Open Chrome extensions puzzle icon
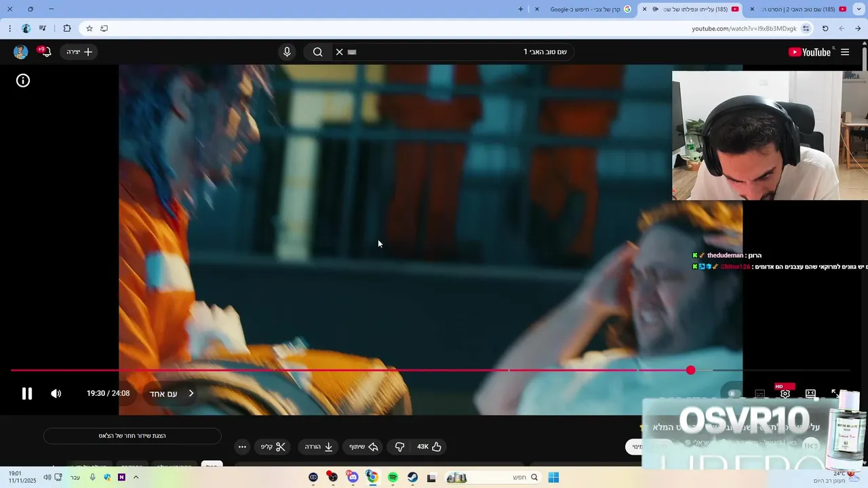Viewport: 868px width, 488px height. tap(66, 28)
